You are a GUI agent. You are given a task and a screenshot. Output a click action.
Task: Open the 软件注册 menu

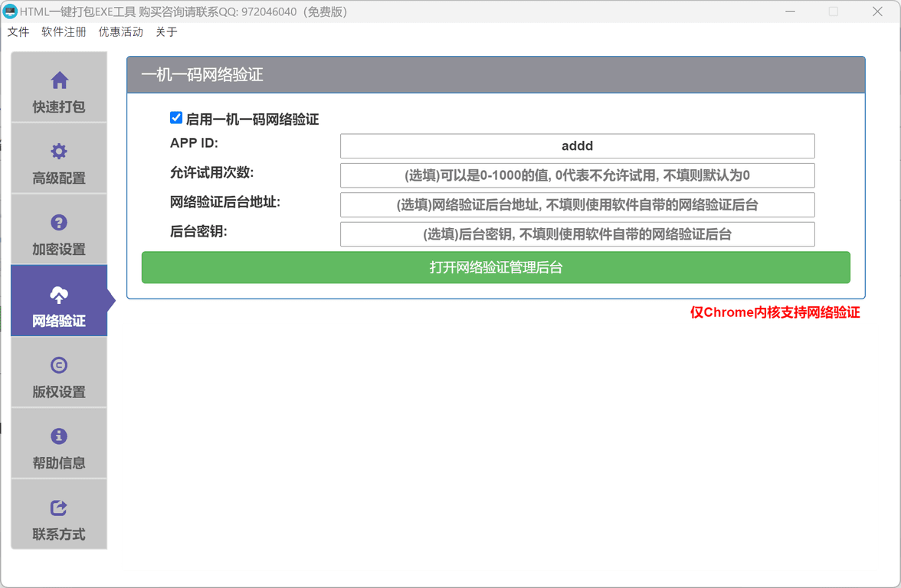tap(64, 32)
